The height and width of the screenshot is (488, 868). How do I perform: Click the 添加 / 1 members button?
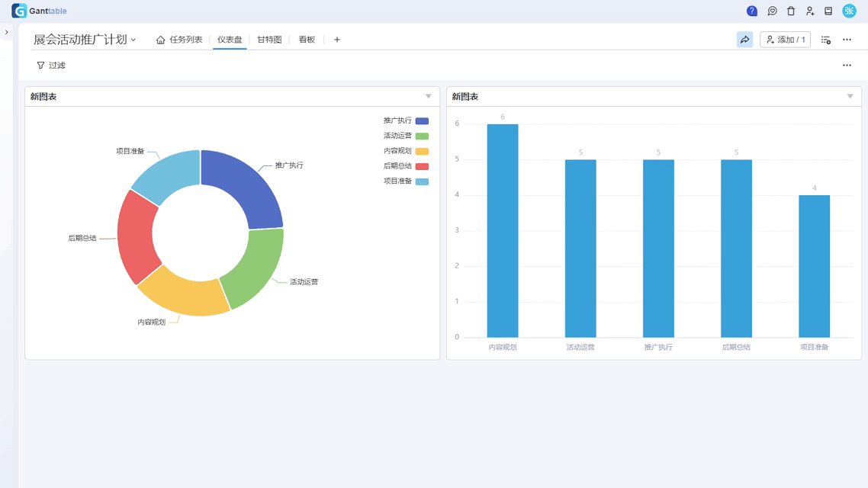[x=785, y=40]
